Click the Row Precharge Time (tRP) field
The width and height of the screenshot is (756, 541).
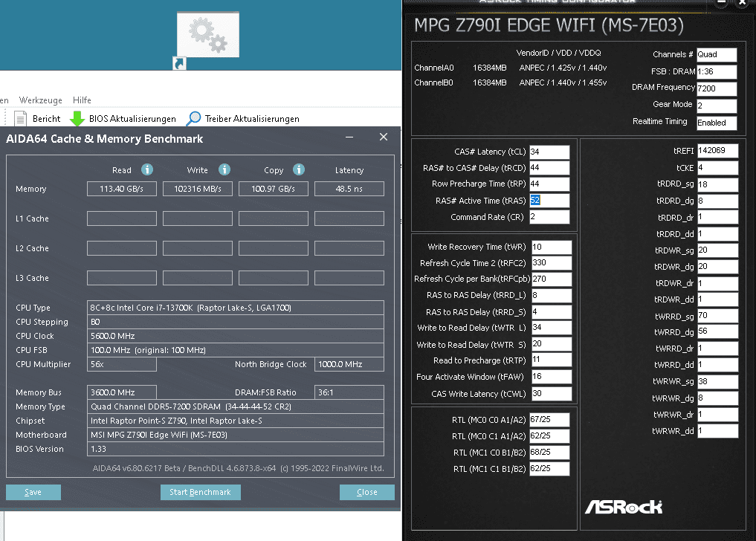549,184
